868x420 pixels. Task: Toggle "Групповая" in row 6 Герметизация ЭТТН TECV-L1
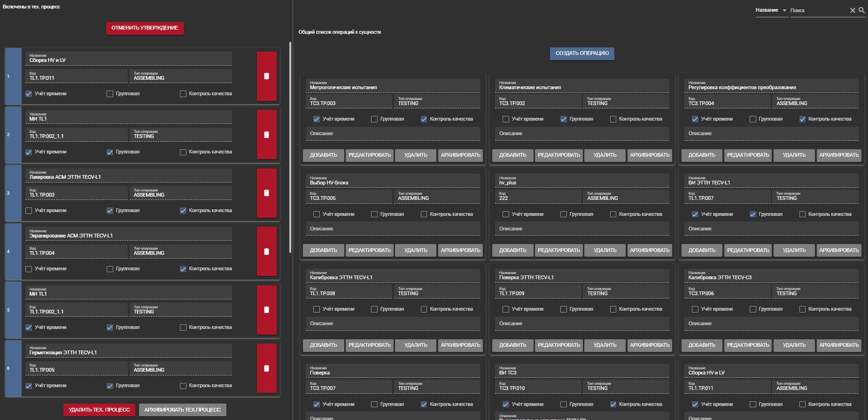pyautogui.click(x=110, y=386)
